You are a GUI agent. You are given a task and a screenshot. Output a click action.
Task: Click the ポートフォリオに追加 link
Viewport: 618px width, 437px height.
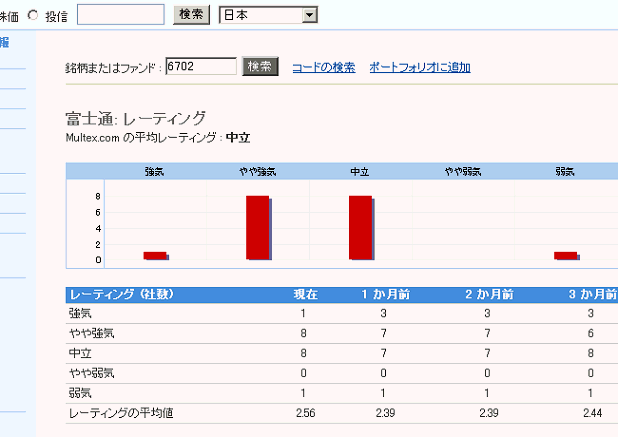tap(420, 67)
